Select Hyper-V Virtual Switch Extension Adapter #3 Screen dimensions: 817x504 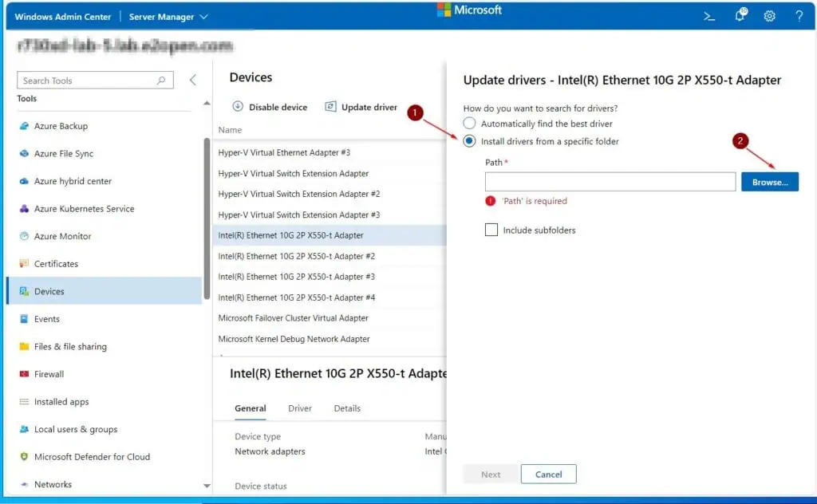point(330,215)
